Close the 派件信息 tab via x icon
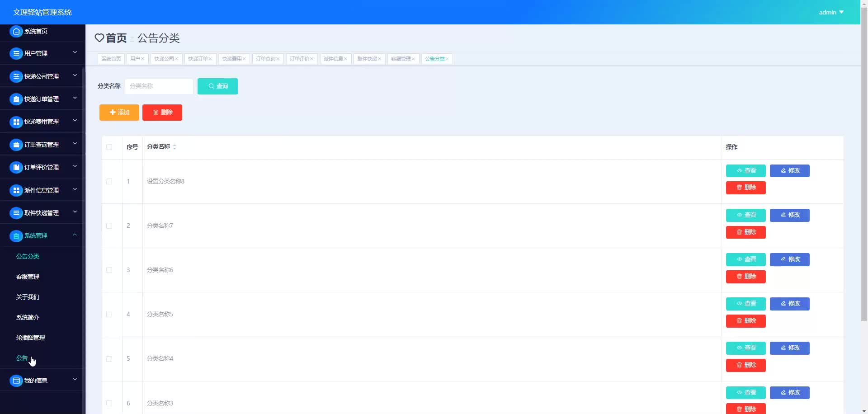 (x=346, y=59)
